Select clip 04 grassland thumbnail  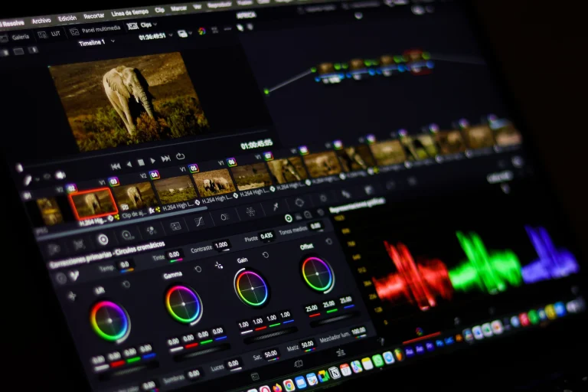[x=175, y=189]
